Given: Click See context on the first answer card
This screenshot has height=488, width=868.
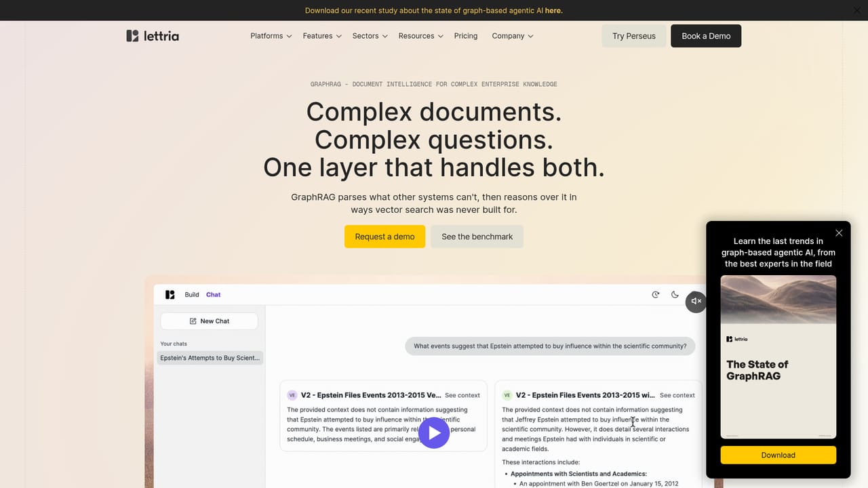Looking at the screenshot, I should coord(462,395).
